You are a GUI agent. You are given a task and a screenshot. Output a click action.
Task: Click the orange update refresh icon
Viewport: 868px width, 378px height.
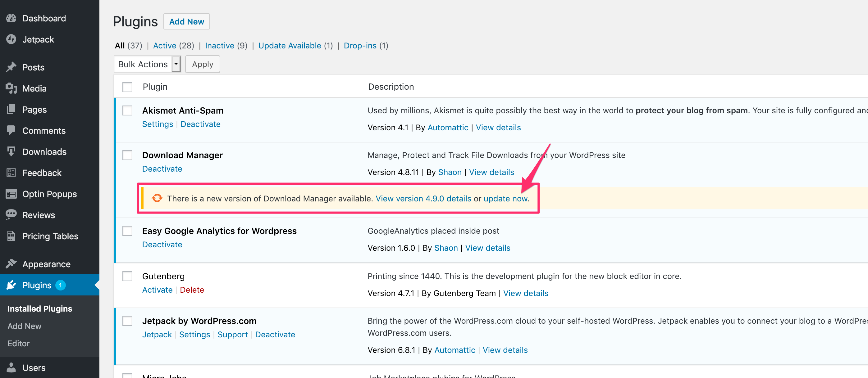(x=157, y=198)
